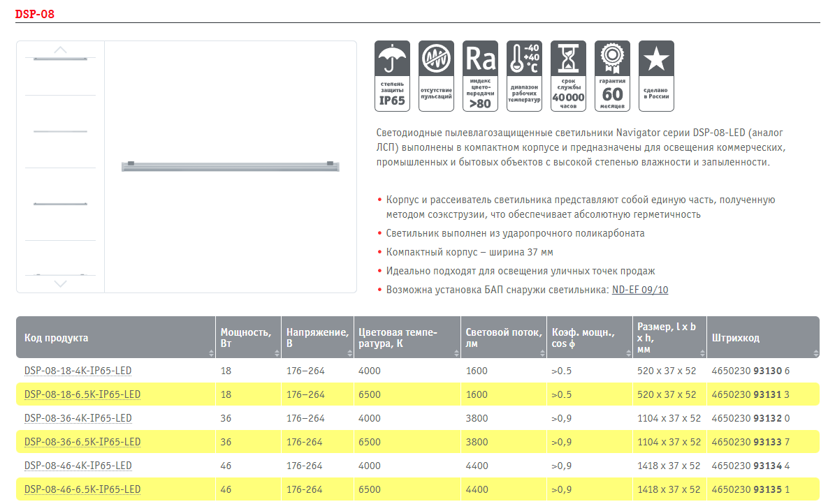835x504 pixels.
Task: Click size 520 x 37 x 52 in DSP-08-18-4K row
Action: pyautogui.click(x=667, y=371)
